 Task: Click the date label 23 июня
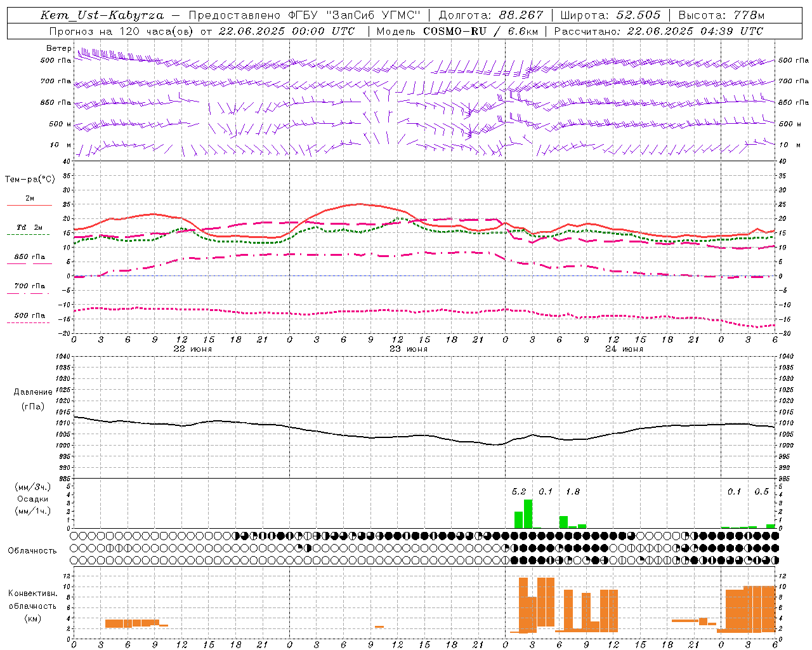[x=409, y=349]
